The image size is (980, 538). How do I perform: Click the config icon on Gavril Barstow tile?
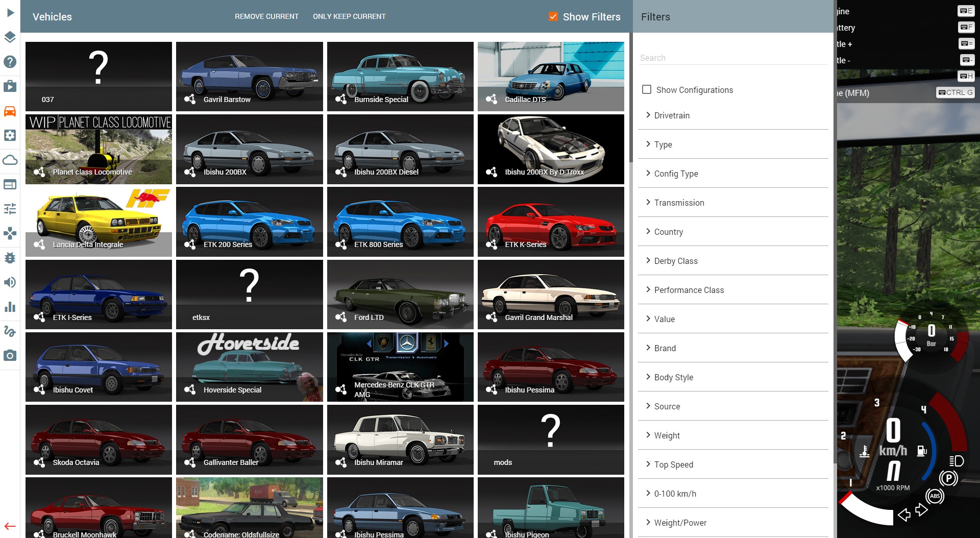coord(190,99)
